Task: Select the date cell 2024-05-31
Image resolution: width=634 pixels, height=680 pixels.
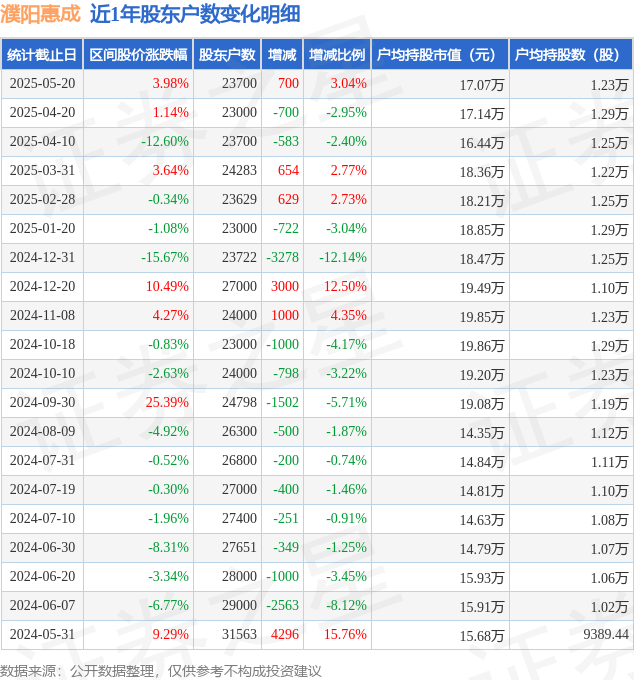Action: click(x=42, y=634)
